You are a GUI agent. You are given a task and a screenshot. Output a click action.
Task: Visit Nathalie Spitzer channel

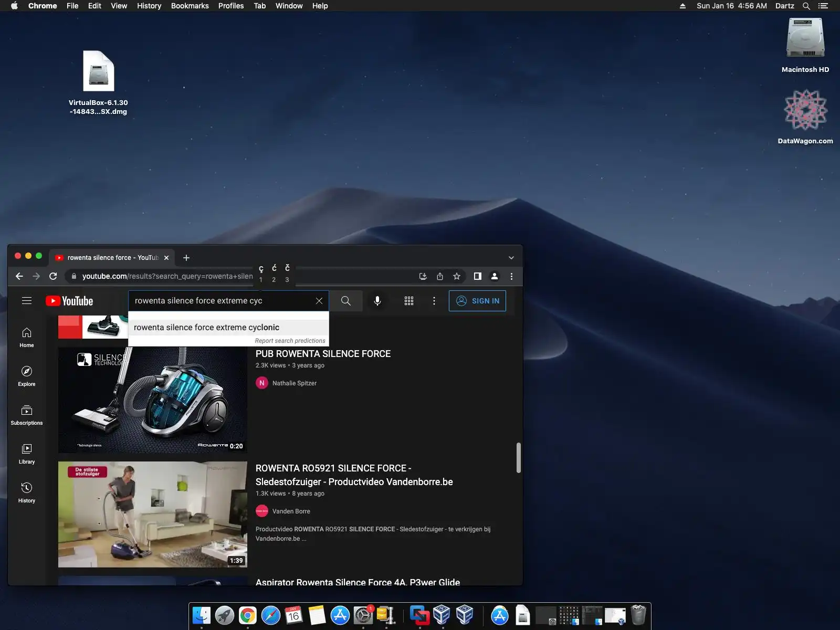coord(295,383)
